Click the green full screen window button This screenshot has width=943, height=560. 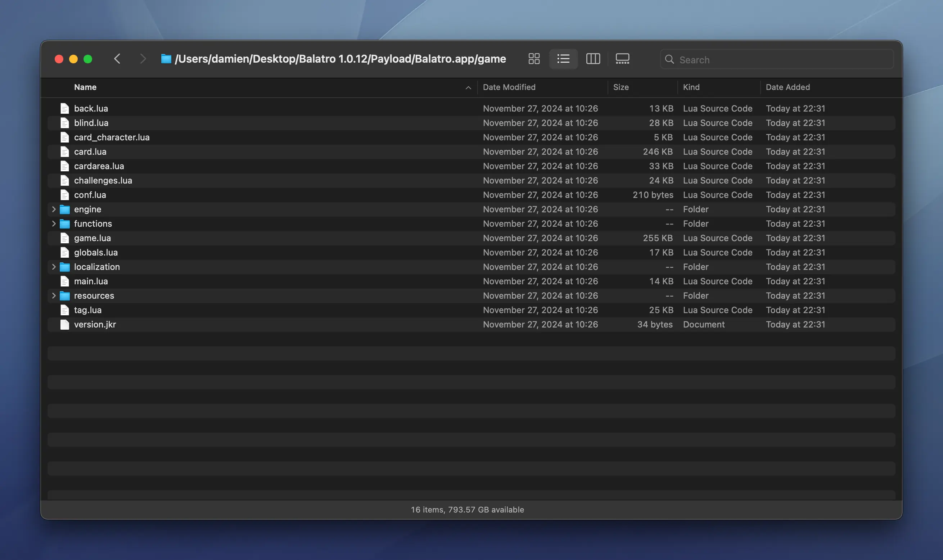87,59
